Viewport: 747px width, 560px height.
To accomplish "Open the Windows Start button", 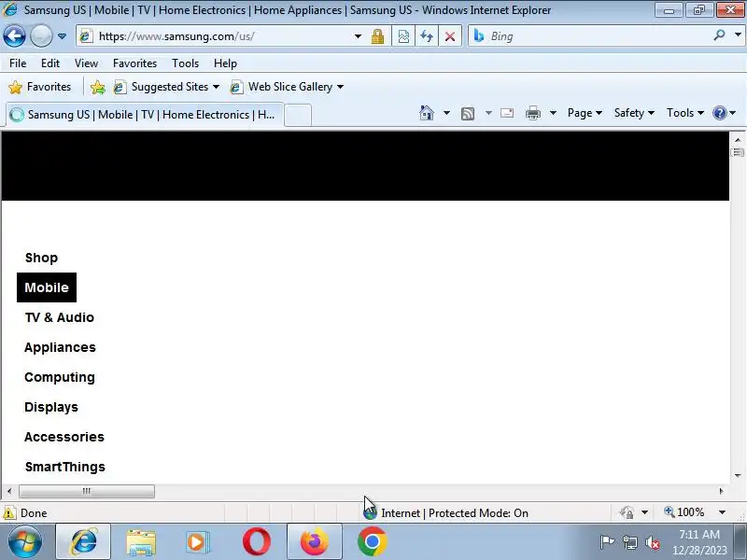I will 25,542.
